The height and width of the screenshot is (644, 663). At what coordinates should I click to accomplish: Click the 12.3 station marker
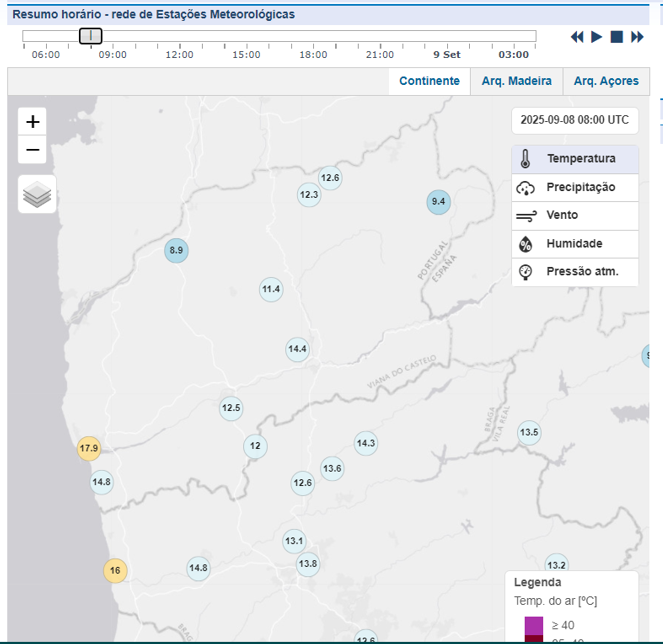click(309, 195)
